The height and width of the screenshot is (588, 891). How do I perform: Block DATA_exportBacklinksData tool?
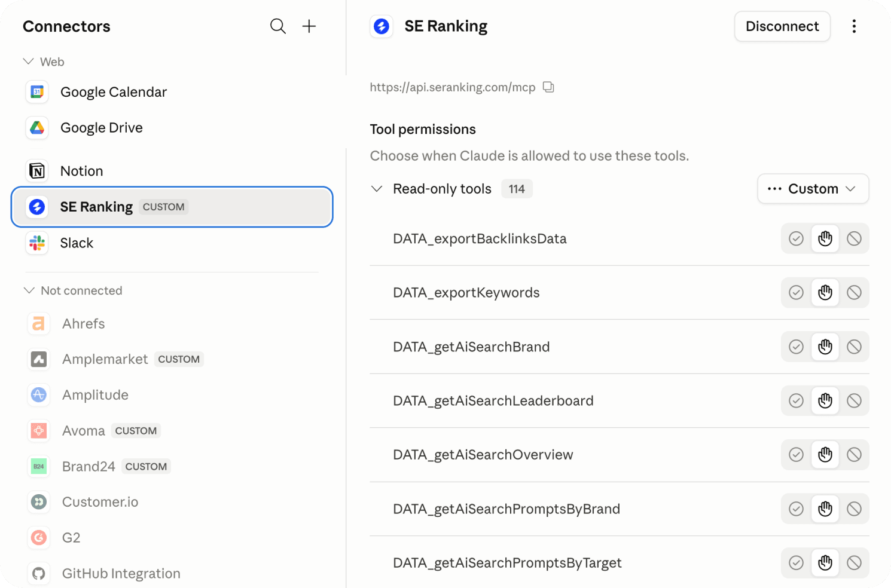(855, 238)
